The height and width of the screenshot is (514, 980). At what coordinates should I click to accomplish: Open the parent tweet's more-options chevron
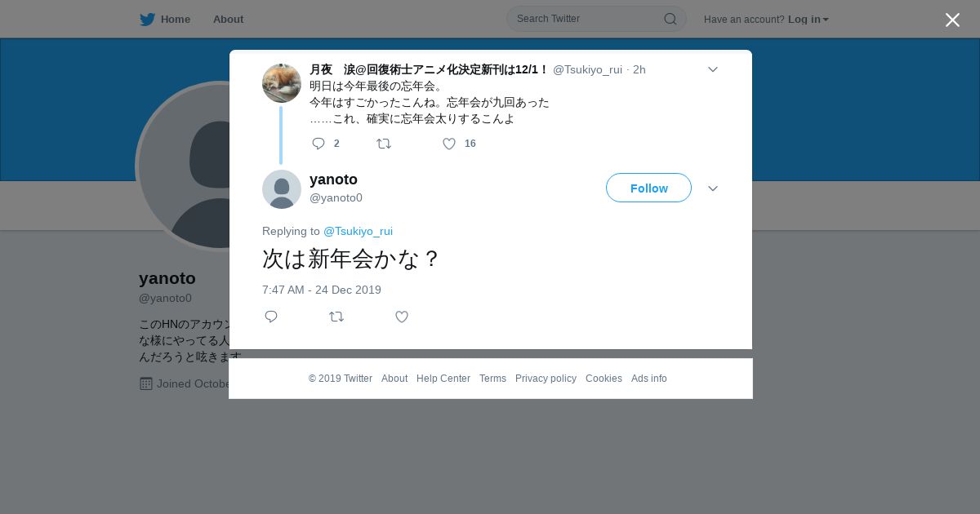pos(712,69)
